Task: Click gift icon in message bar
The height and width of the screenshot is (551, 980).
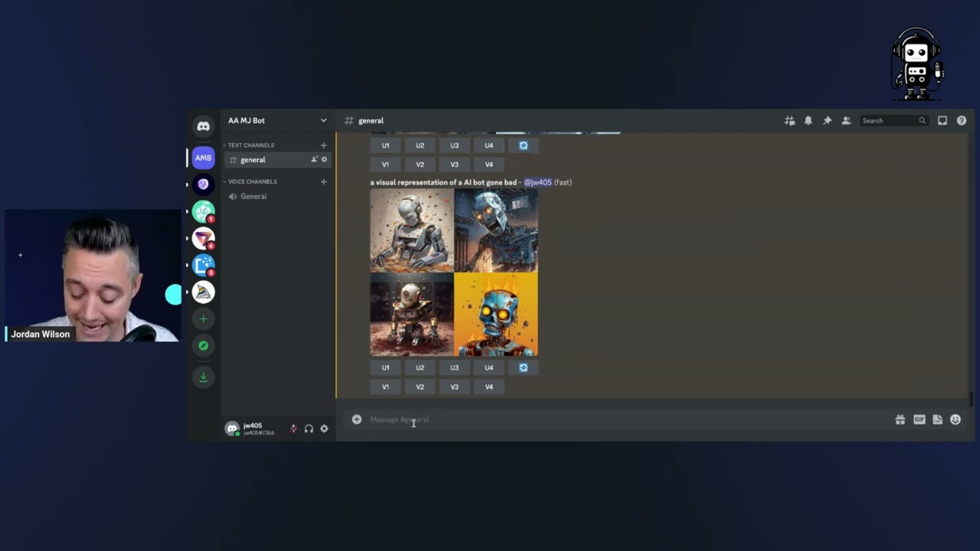Action: tap(900, 419)
